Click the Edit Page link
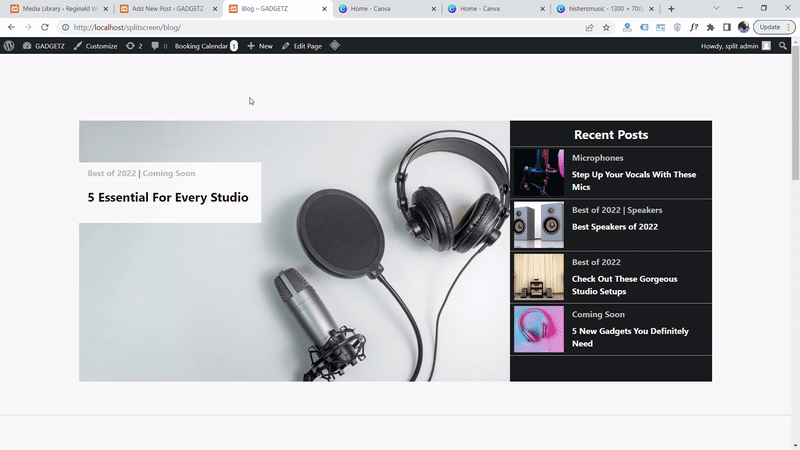The image size is (800, 450). click(x=301, y=46)
